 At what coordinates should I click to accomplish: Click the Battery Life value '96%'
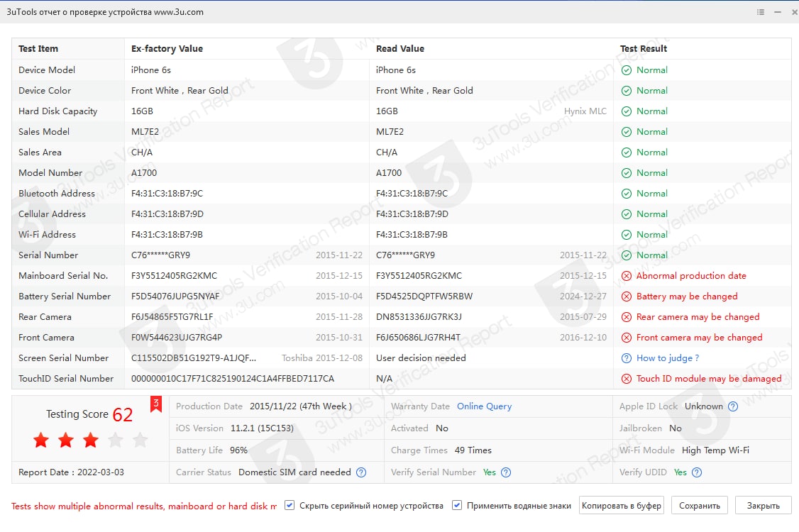pyautogui.click(x=238, y=450)
